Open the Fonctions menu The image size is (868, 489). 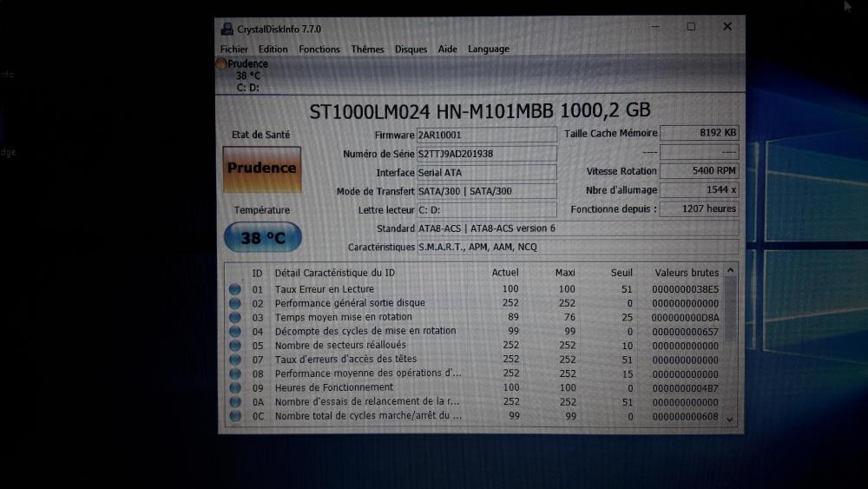pyautogui.click(x=319, y=50)
